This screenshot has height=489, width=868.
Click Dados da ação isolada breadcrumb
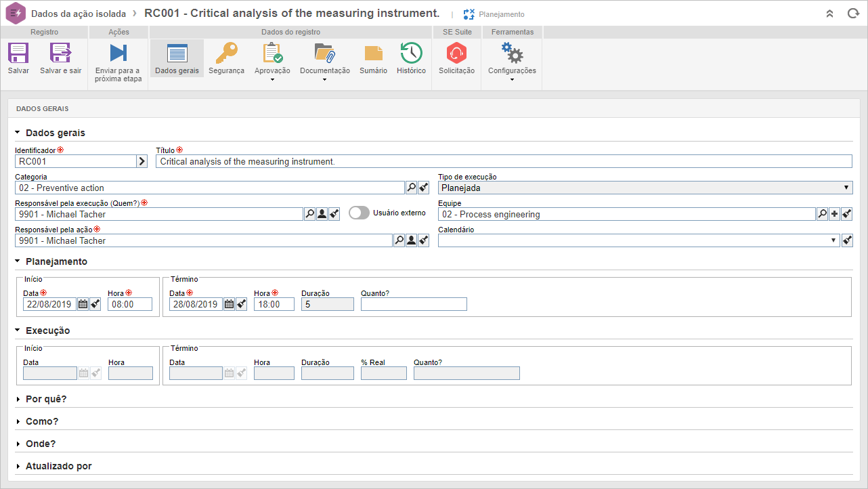(x=78, y=14)
